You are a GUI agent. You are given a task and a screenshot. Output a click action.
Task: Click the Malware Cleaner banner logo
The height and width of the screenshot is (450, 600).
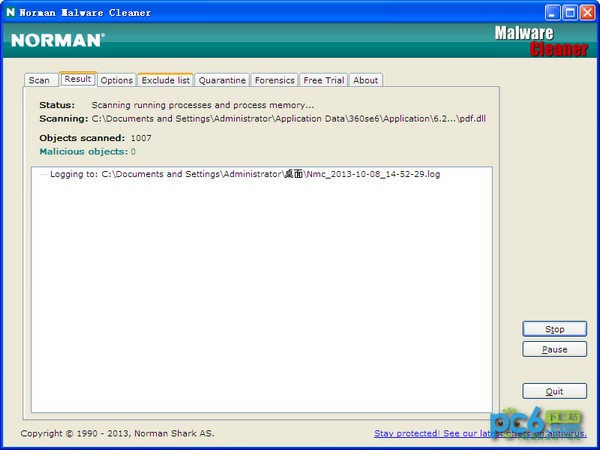[541, 41]
